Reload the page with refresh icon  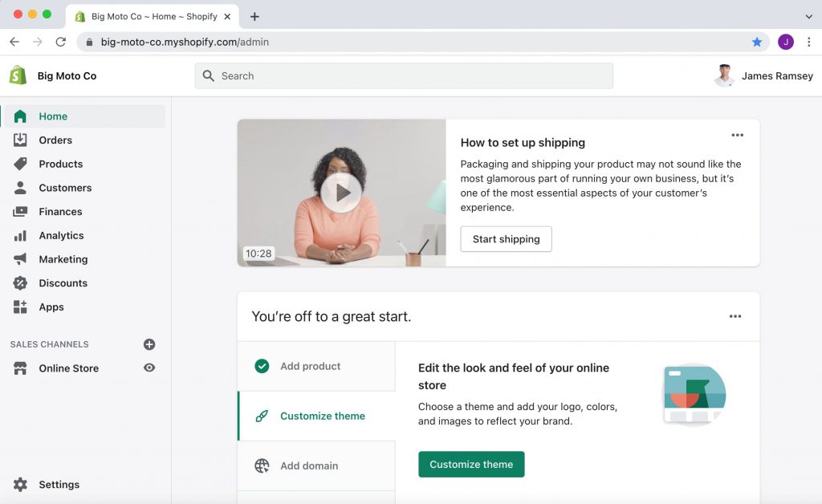(x=61, y=42)
